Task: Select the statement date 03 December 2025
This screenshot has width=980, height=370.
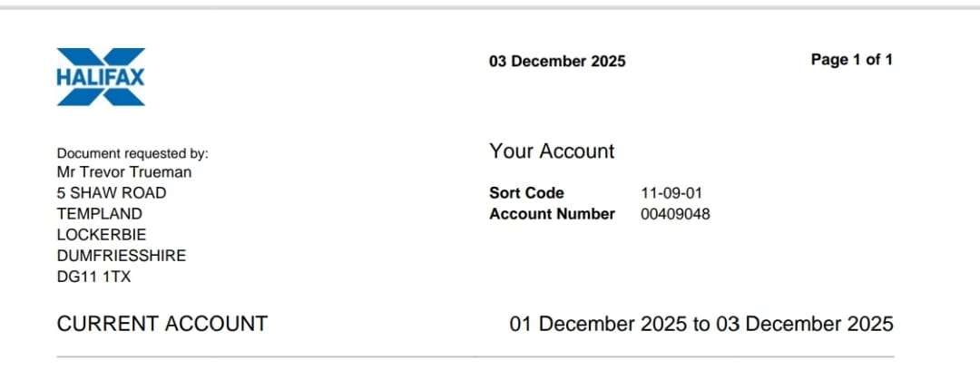Action: [557, 62]
